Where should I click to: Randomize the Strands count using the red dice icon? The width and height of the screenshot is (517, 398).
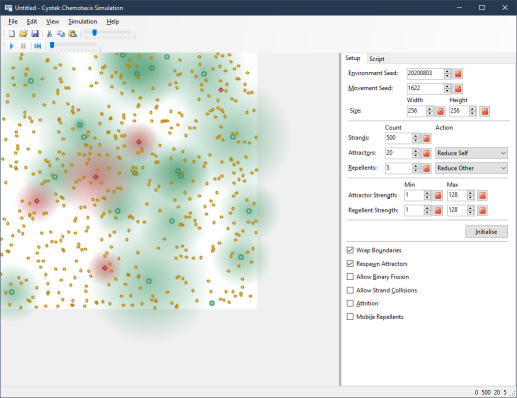coord(426,138)
